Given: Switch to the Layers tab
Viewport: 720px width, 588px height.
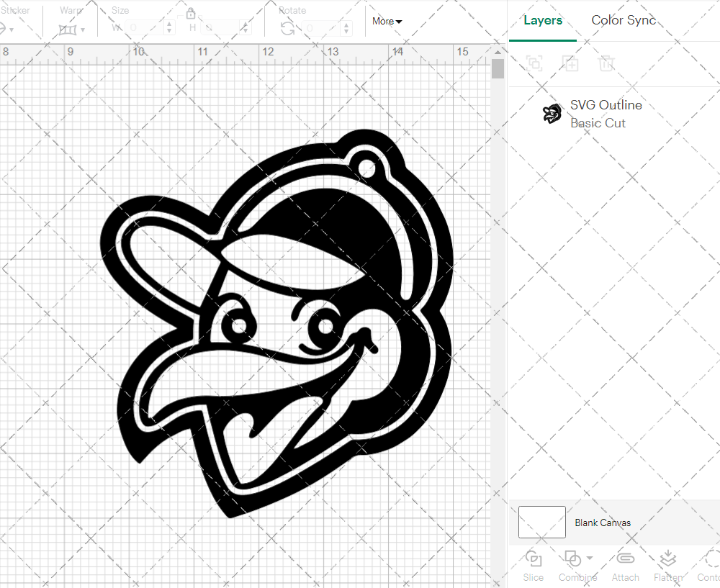Looking at the screenshot, I should (543, 20).
